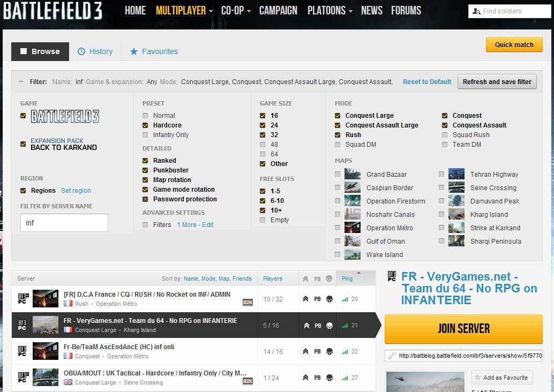Click the server name filter field containing 'inf'
Screen dimensions: 554x392
pos(64,222)
